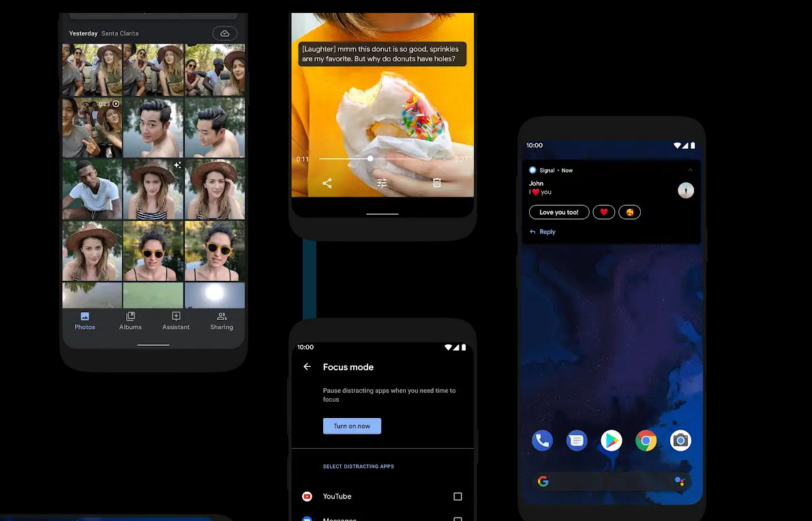
Task: Tap the "SELECT DISTRACTING APPS" heading
Action: pos(359,466)
